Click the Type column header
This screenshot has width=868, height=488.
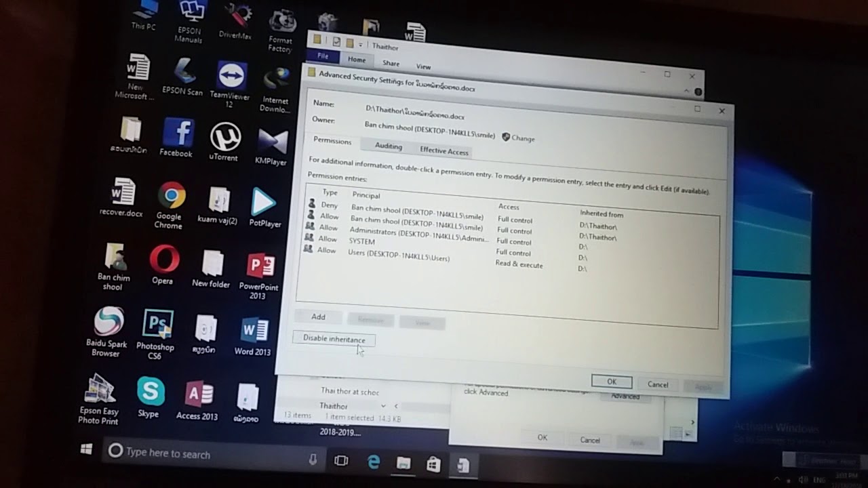(x=330, y=192)
